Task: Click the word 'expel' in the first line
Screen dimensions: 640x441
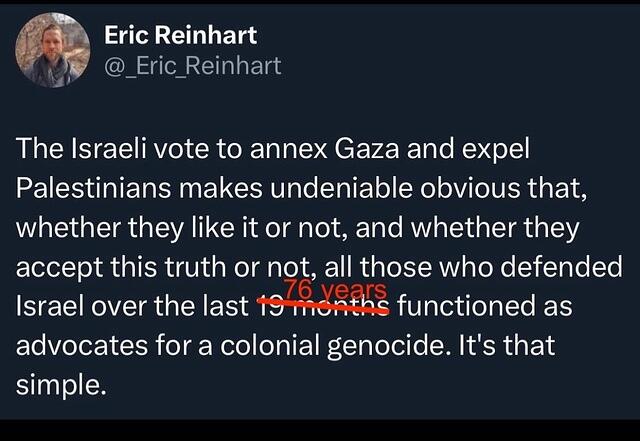Action: (x=496, y=150)
